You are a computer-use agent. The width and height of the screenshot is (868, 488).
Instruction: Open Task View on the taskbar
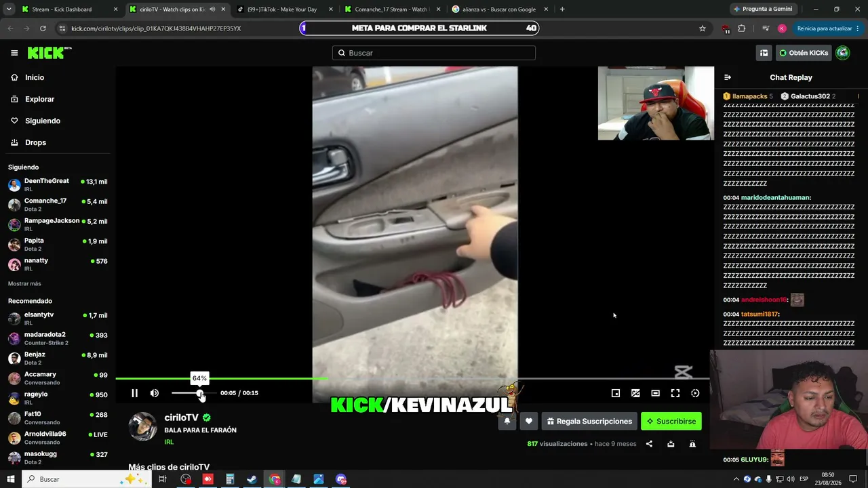(x=163, y=479)
